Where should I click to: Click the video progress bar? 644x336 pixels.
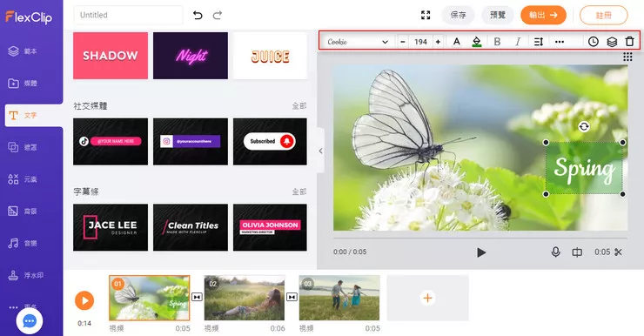click(480, 238)
